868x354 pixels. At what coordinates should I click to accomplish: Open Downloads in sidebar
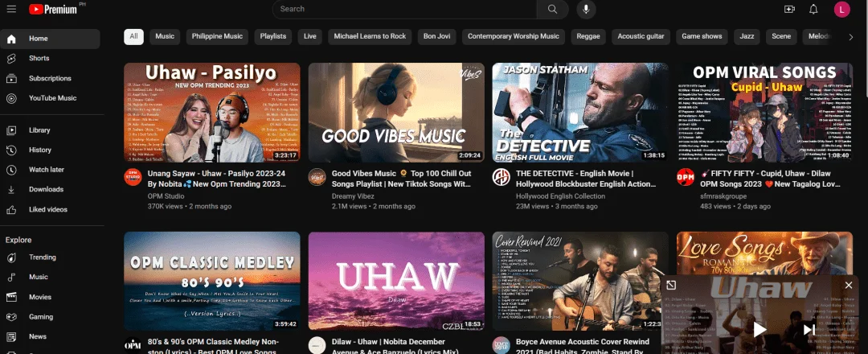[x=50, y=189]
